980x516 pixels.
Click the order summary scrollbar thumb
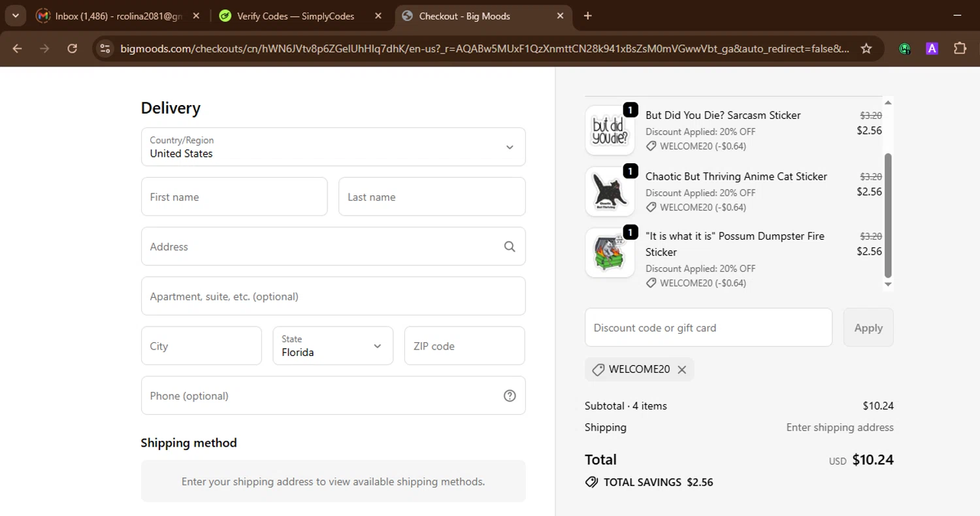(888, 216)
